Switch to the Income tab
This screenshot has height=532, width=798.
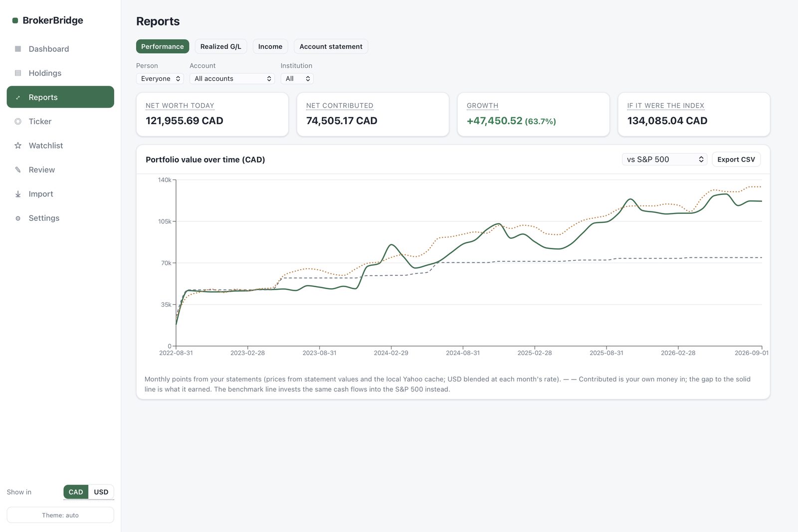[x=270, y=46]
